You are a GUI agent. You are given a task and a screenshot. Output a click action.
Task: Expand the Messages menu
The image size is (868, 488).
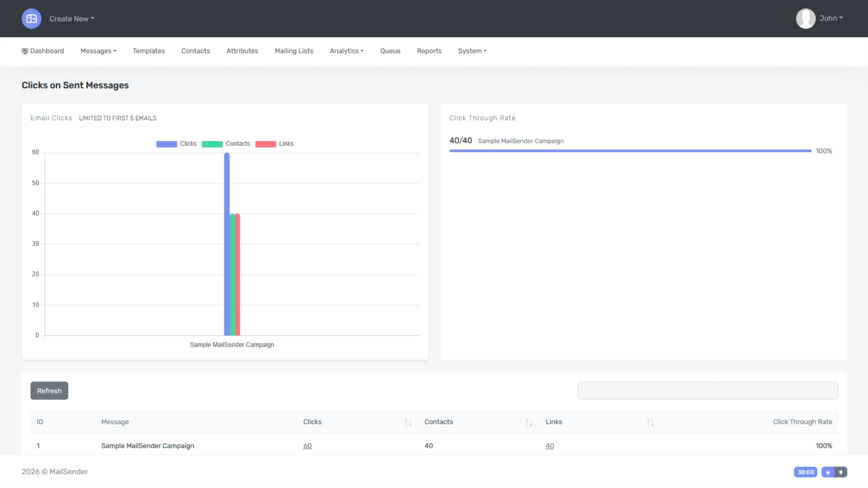[x=98, y=51]
